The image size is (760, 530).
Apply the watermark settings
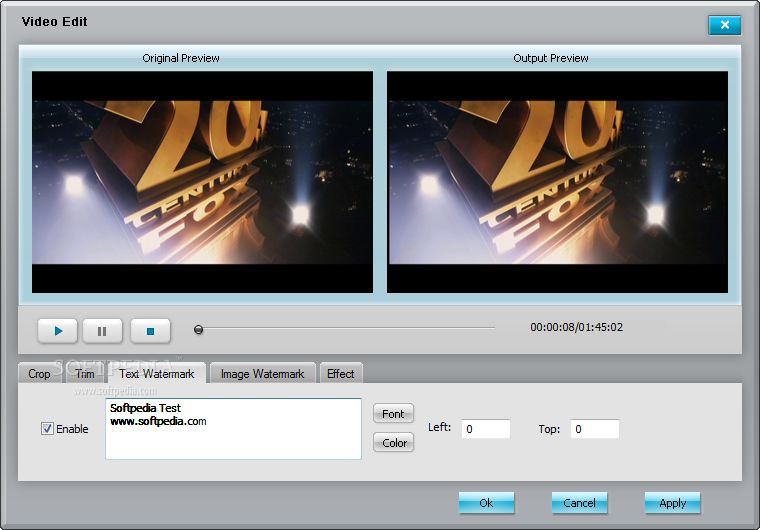(672, 503)
